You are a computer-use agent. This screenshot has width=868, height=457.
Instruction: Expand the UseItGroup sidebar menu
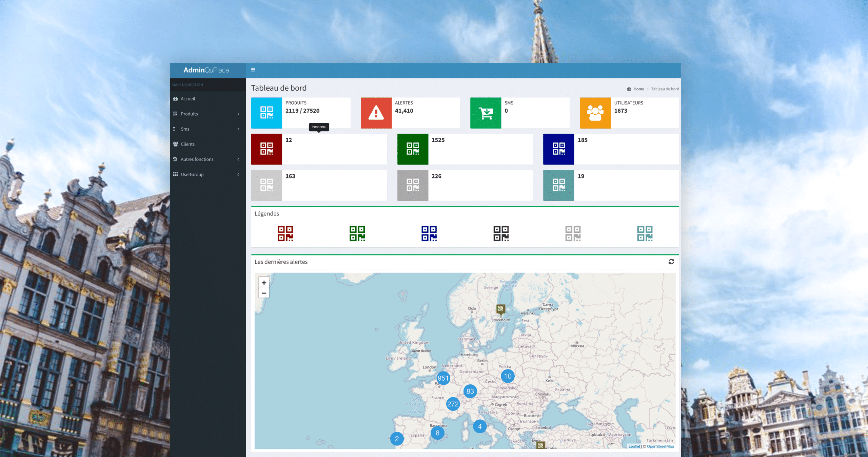point(208,174)
